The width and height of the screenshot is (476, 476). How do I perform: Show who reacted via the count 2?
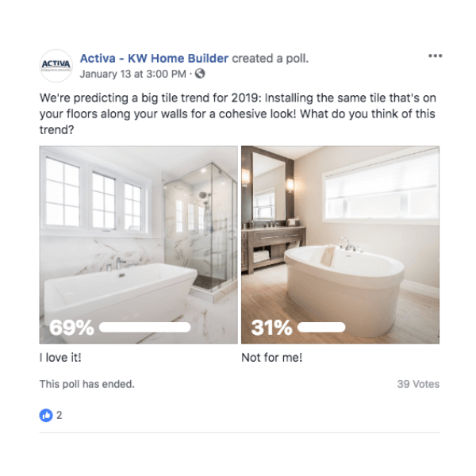pyautogui.click(x=59, y=415)
